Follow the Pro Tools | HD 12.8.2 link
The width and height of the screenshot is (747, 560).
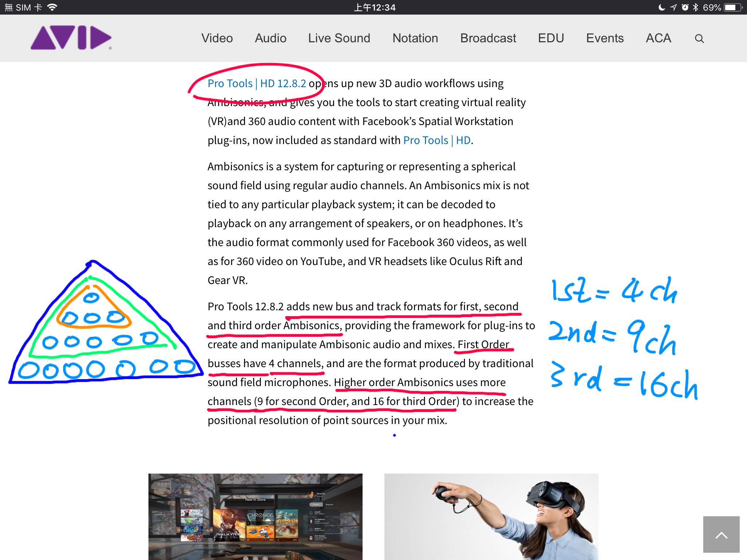pos(257,83)
